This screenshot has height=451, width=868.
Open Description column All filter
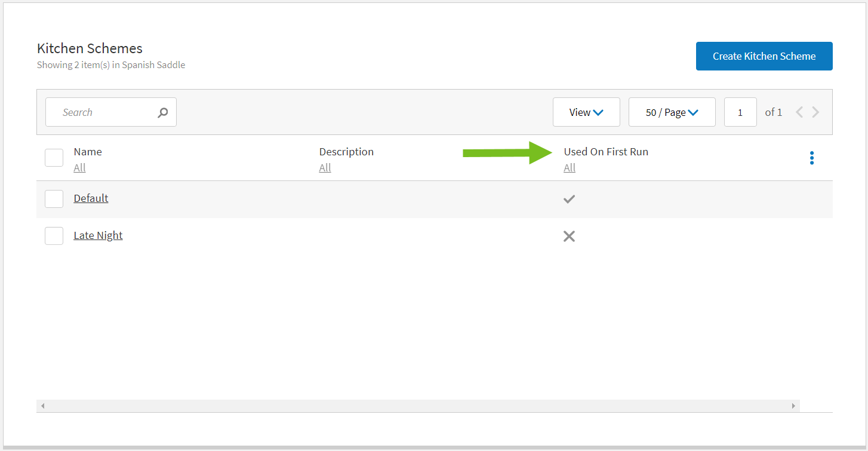(325, 168)
